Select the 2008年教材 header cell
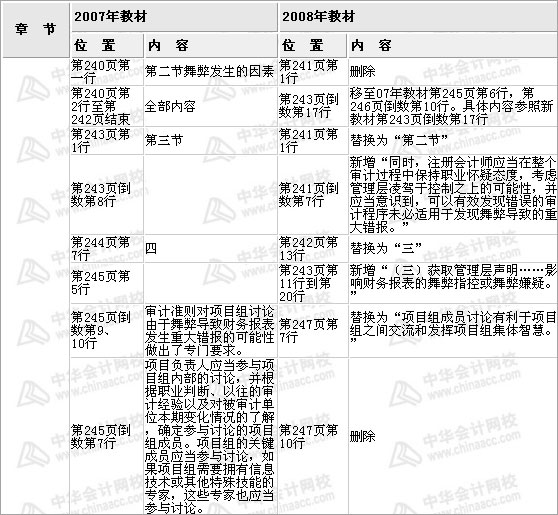The width and height of the screenshot is (558, 515). [418, 17]
